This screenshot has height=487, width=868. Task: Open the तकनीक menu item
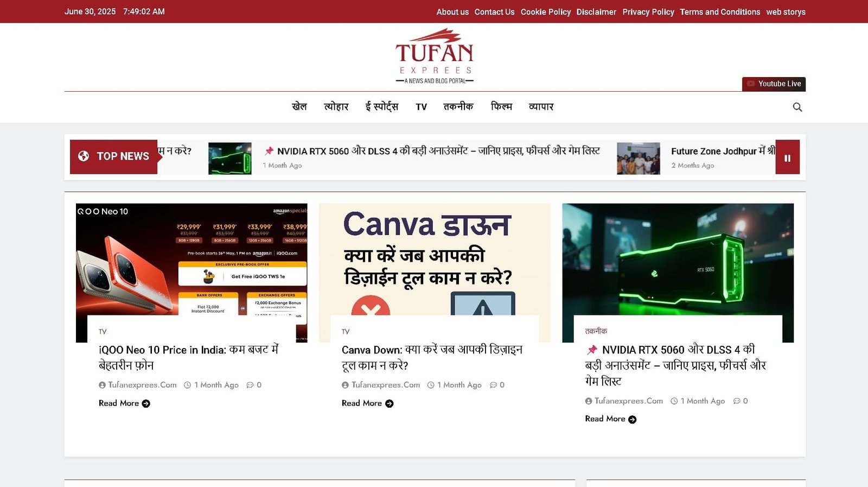point(458,107)
